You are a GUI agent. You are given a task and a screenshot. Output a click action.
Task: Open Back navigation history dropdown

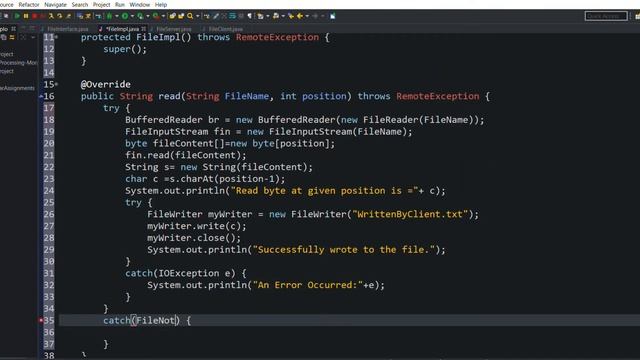(307, 16)
